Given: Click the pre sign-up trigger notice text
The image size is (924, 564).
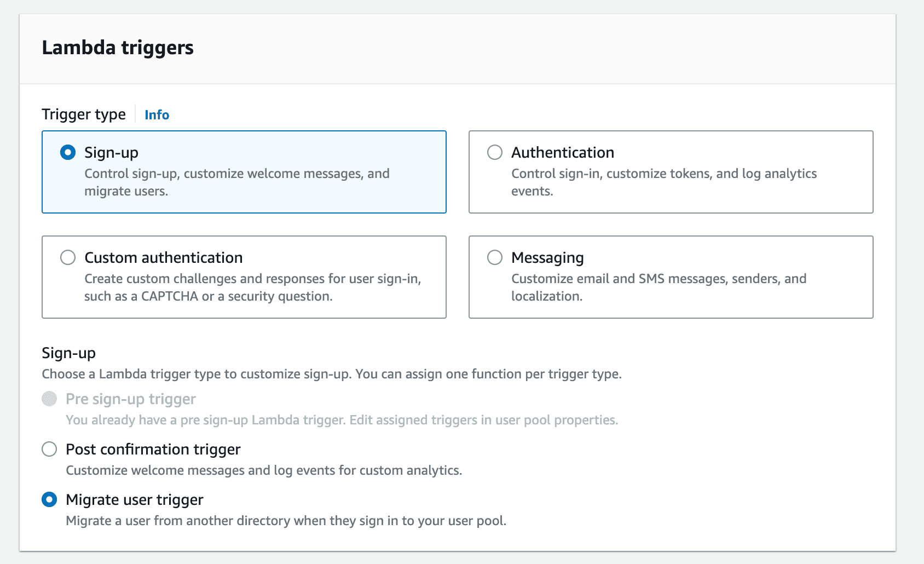Looking at the screenshot, I should point(342,420).
